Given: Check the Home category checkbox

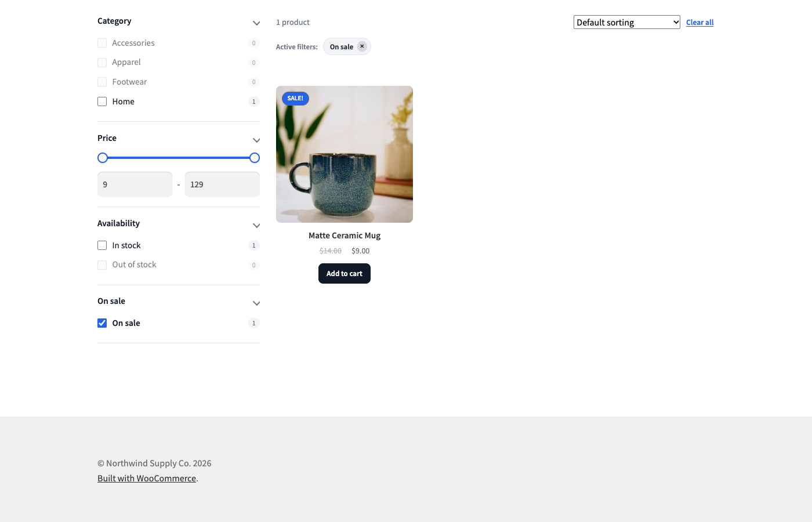Looking at the screenshot, I should [102, 101].
